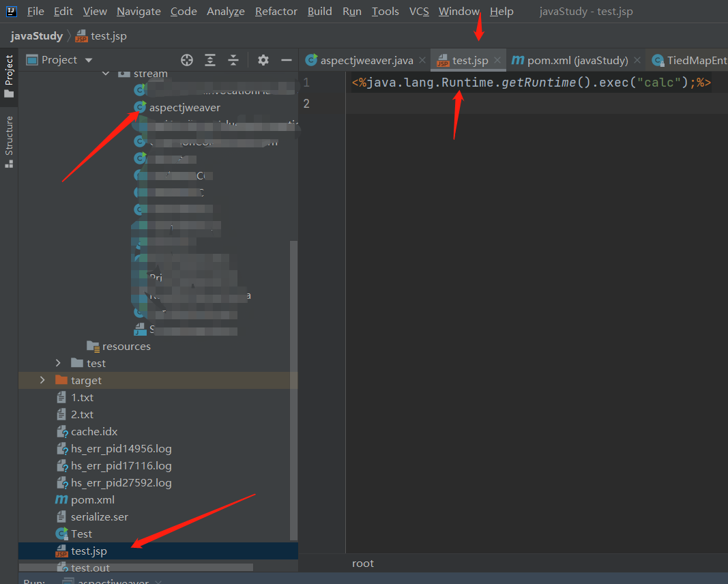The height and width of the screenshot is (584, 728).
Task: Open the Window menu
Action: [458, 11]
